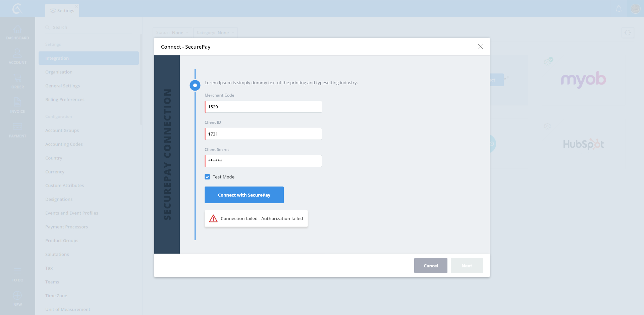Click the refresh icon at top right
The image size is (644, 315).
click(x=628, y=33)
